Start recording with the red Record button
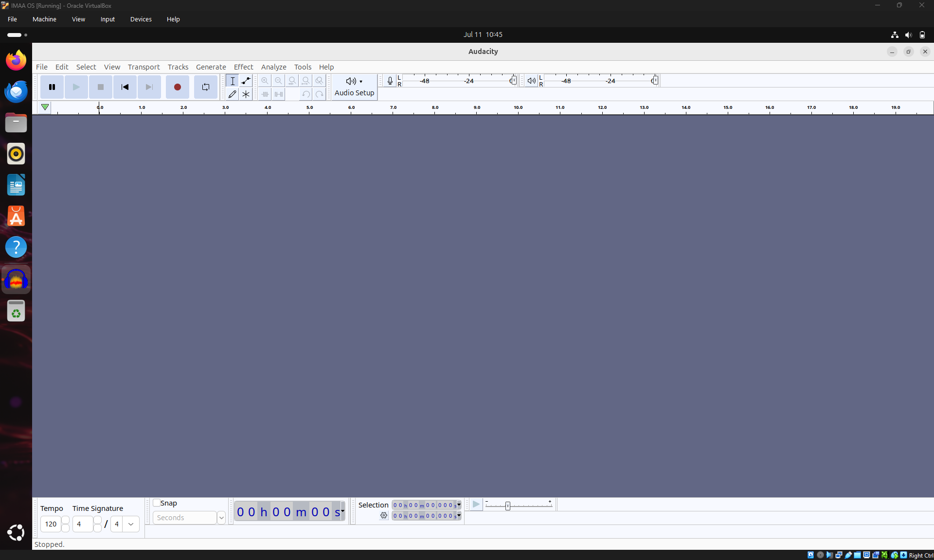 click(x=178, y=87)
